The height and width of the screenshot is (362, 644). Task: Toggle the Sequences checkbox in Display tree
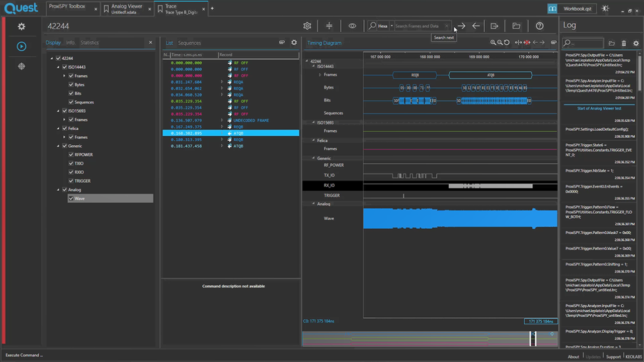(x=71, y=102)
